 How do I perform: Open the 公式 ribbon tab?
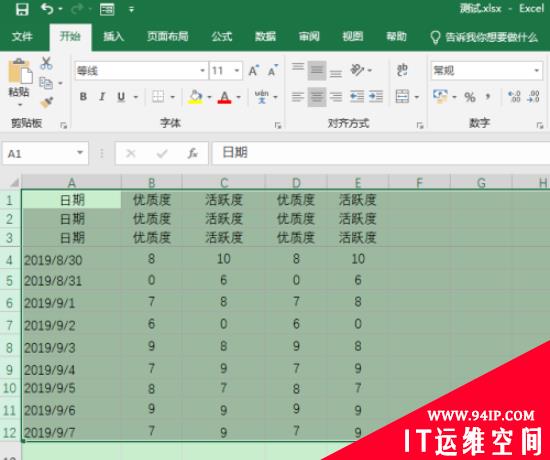(222, 36)
